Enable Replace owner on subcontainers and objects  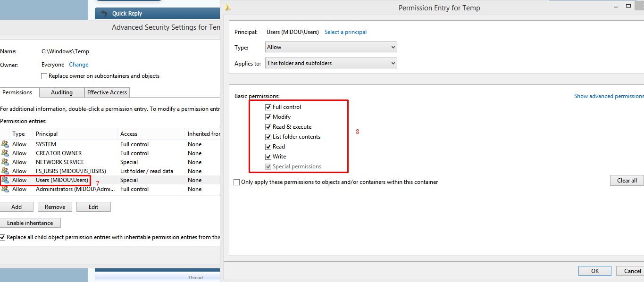pyautogui.click(x=44, y=76)
